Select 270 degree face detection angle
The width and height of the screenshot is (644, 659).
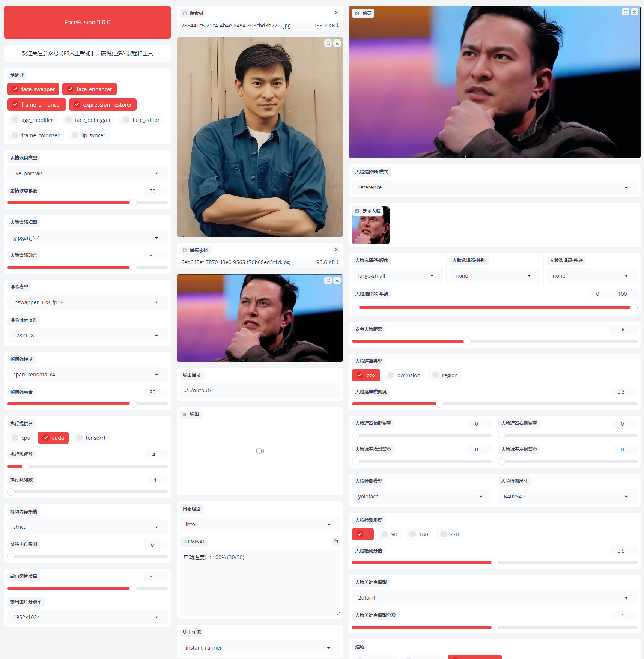(x=450, y=534)
